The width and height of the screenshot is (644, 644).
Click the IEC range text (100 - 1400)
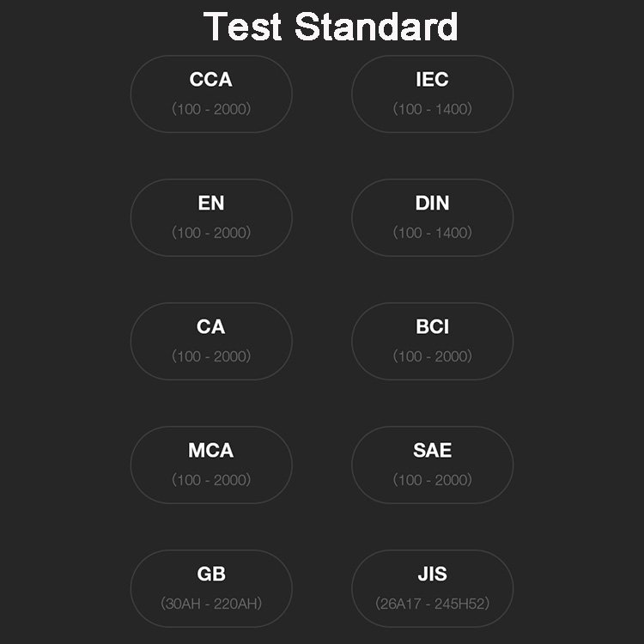tap(432, 109)
